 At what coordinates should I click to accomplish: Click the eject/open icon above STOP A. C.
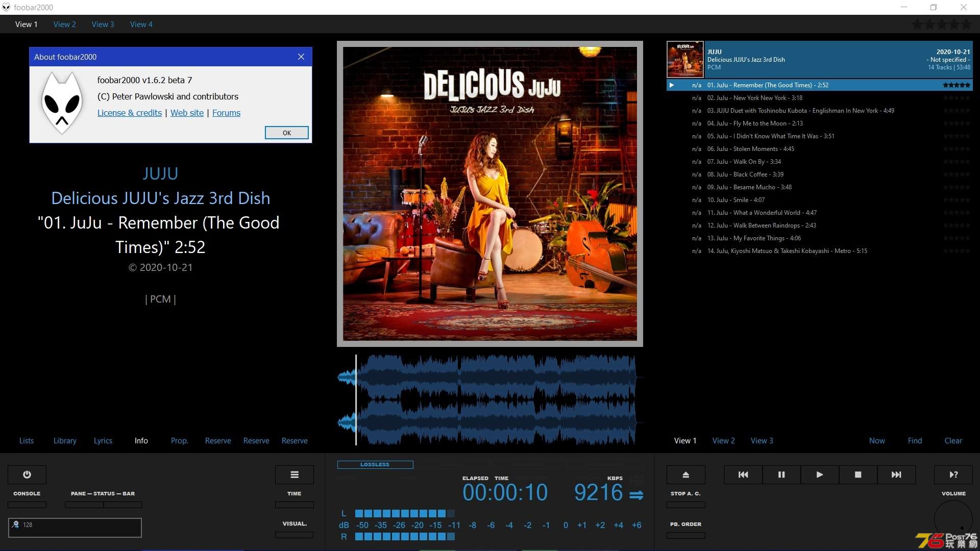pyautogui.click(x=686, y=474)
